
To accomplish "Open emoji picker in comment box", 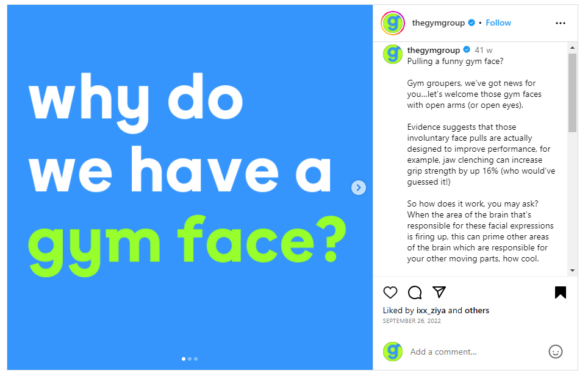I will 555,352.
